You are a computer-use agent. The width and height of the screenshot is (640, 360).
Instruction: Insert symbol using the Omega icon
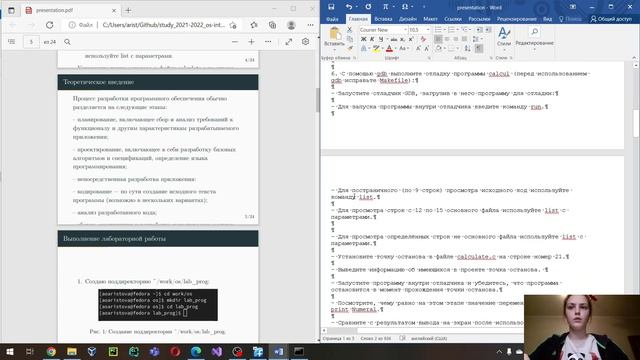coord(404,7)
